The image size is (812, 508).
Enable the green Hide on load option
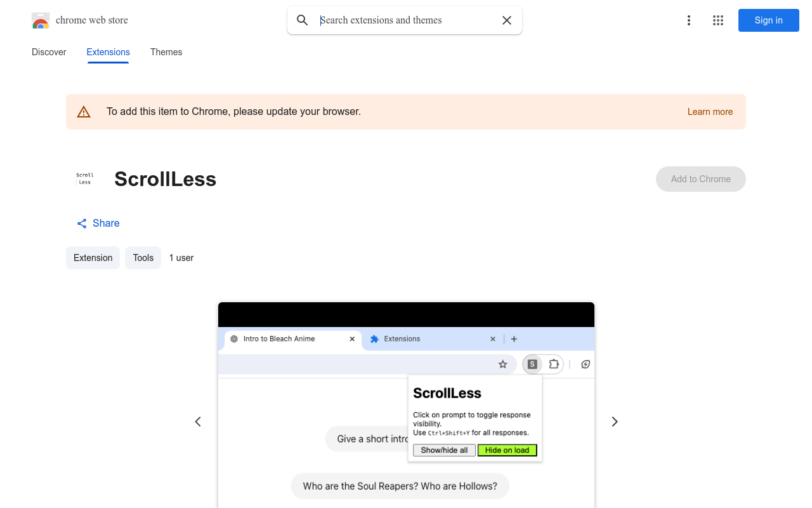507,450
